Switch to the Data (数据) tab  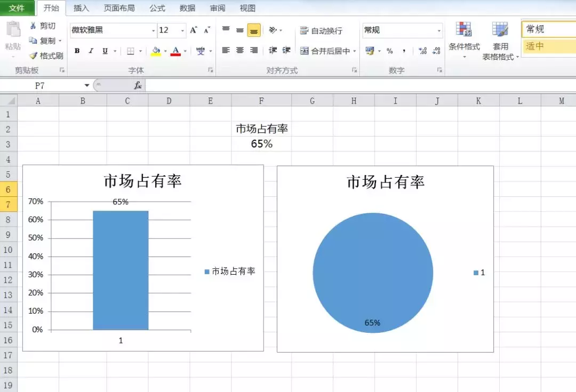pyautogui.click(x=187, y=7)
